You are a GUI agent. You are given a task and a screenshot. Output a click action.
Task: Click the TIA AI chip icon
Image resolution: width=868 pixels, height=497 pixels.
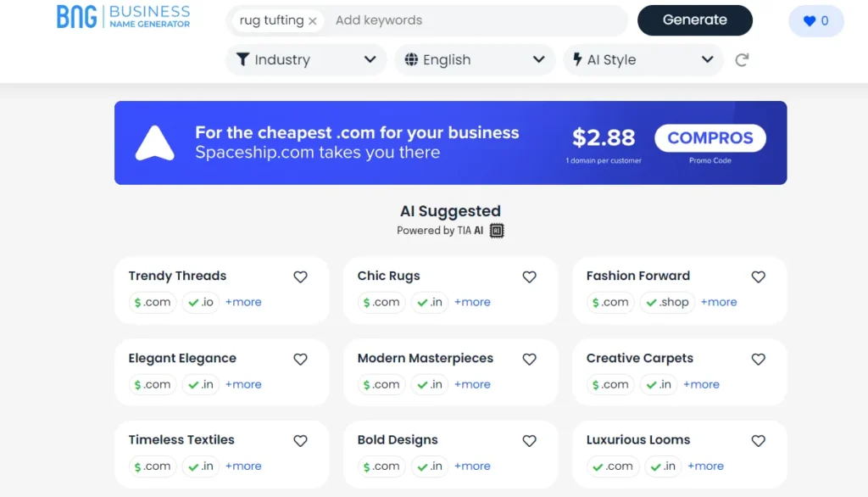[497, 231]
